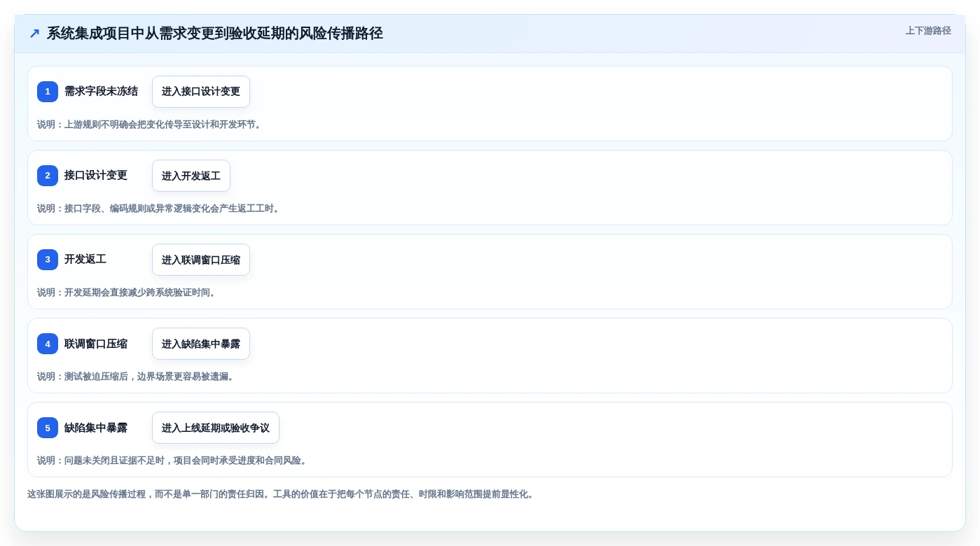This screenshot has width=980, height=546.
Task: Click step badge 1 for 需求字段未冻结
Action: [48, 92]
